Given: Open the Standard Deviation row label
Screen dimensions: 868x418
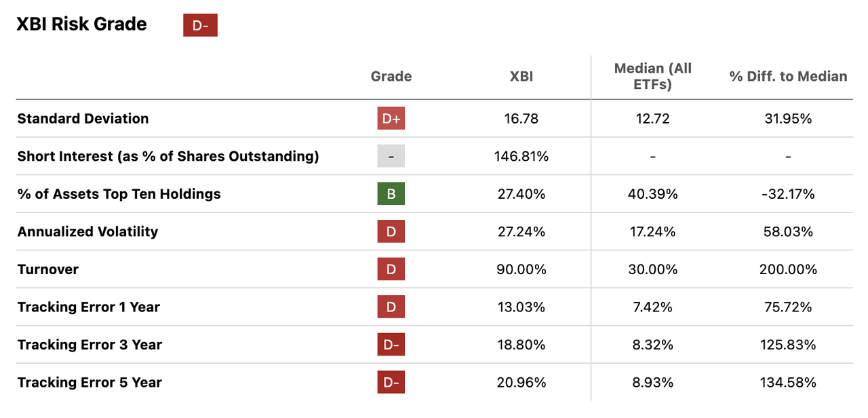Looking at the screenshot, I should [x=83, y=119].
